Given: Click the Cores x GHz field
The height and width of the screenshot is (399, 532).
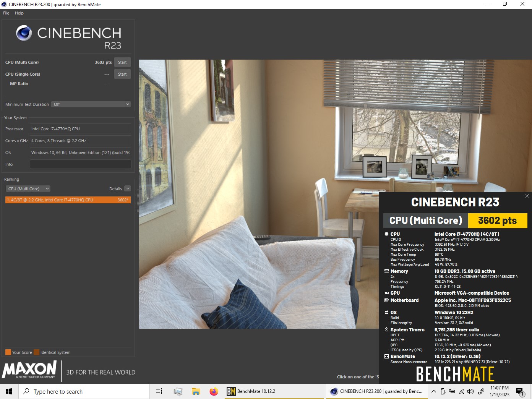Looking at the screenshot, I should click(80, 141).
